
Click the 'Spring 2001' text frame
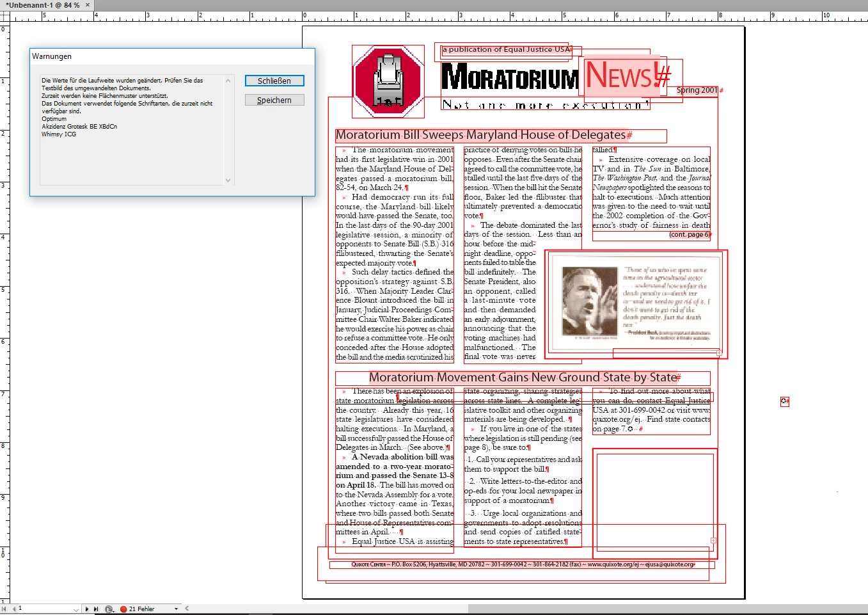coord(697,90)
